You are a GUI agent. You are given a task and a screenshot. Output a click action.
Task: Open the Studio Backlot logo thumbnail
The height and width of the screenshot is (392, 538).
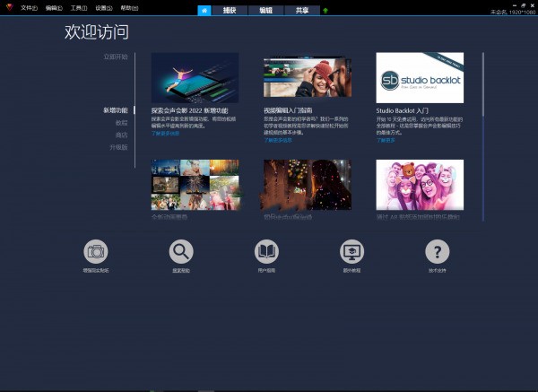420,78
